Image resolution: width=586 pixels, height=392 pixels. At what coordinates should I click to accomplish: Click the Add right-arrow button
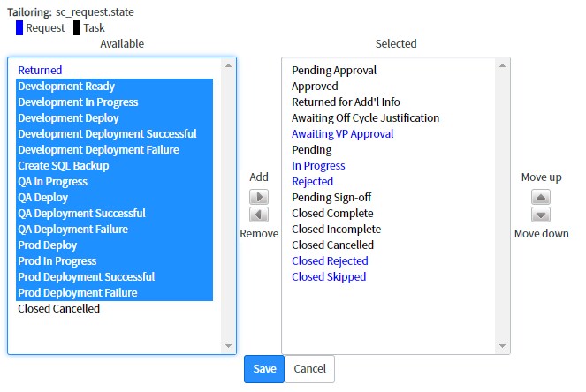click(259, 197)
